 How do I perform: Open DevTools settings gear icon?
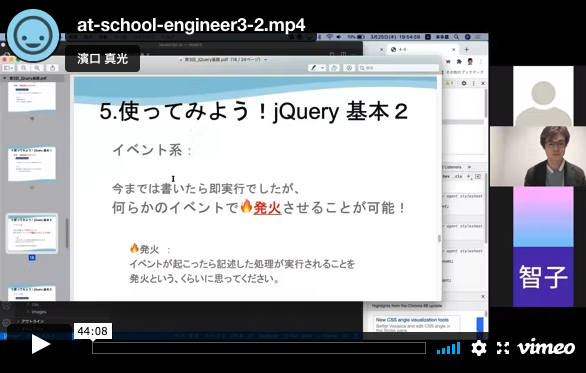[x=464, y=83]
